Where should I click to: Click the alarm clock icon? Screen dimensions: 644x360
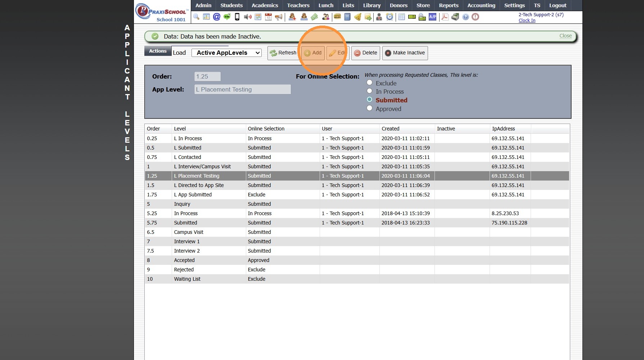[389, 17]
